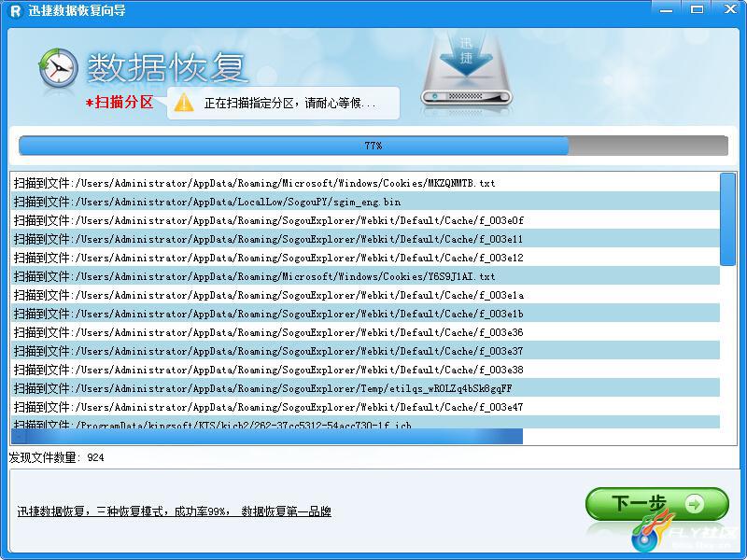747x560 pixels.
Task: Click the hard drive download icon
Action: (466, 71)
